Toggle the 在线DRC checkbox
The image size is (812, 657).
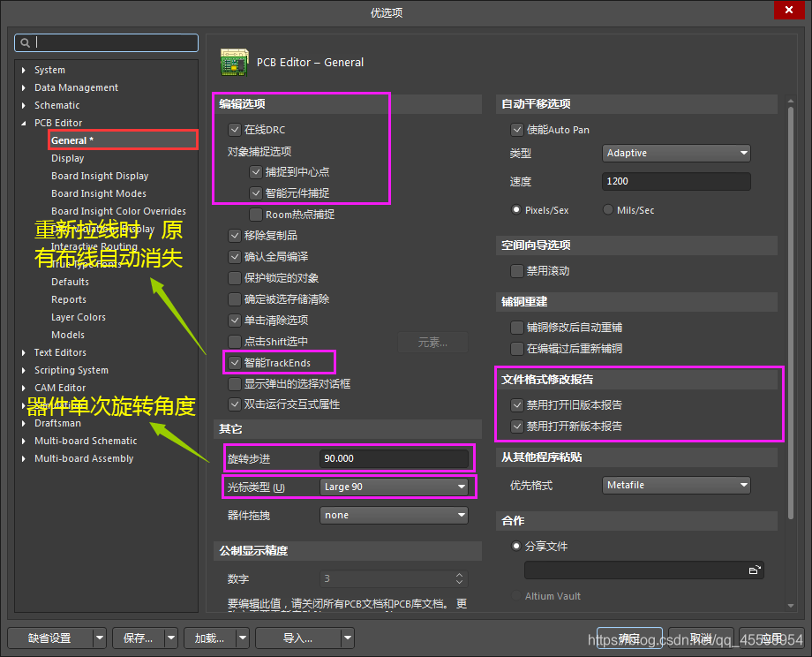pos(235,130)
